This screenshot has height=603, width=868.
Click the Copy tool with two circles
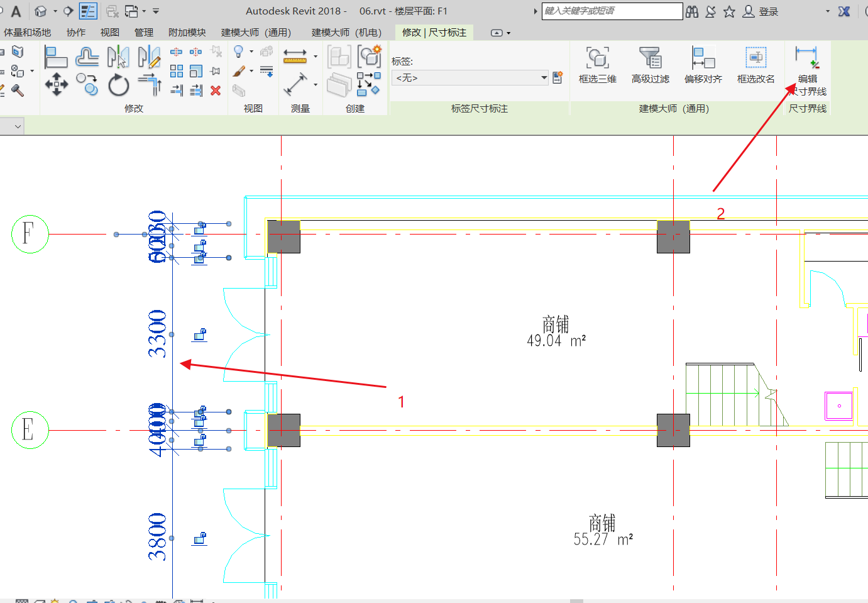click(87, 84)
